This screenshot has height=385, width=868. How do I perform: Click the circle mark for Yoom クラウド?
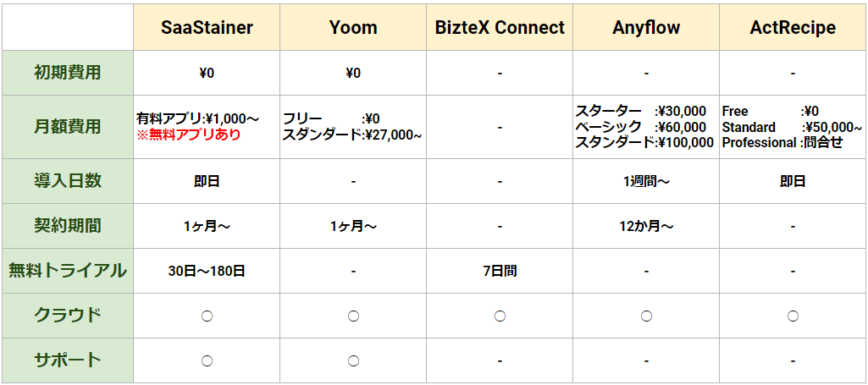(353, 316)
